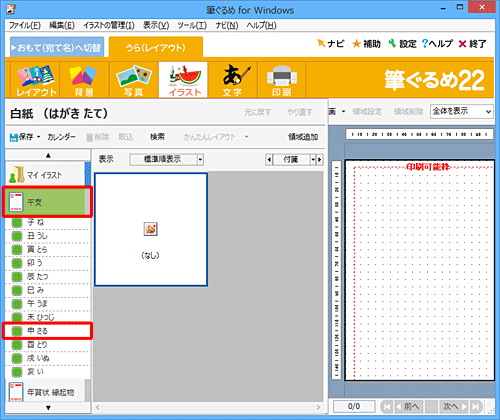The height and width of the screenshot is (420, 500).
Task: Open the 編集(E) menu
Action: (x=62, y=25)
